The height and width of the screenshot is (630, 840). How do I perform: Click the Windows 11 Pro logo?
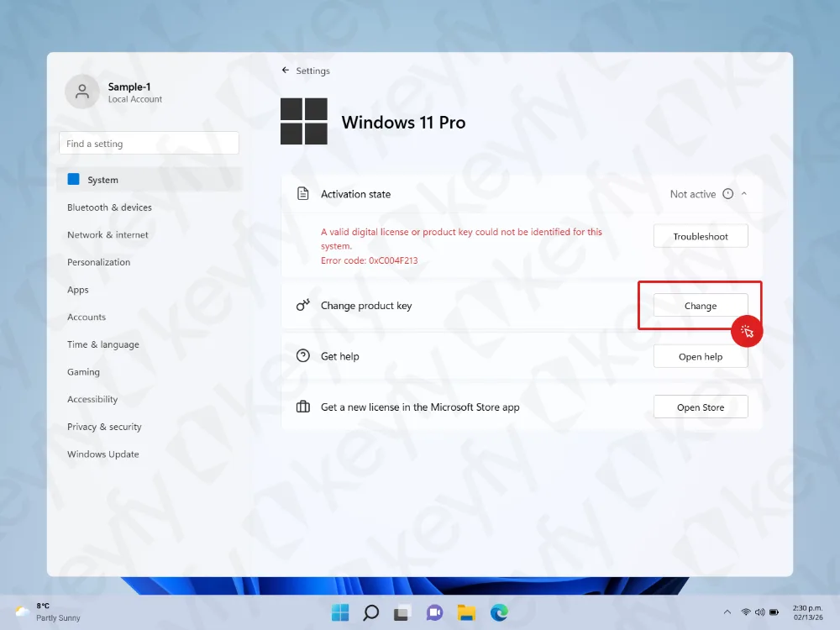(304, 121)
